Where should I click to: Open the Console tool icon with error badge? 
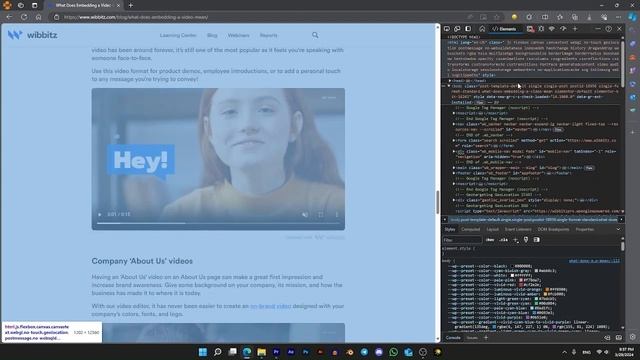(x=530, y=29)
